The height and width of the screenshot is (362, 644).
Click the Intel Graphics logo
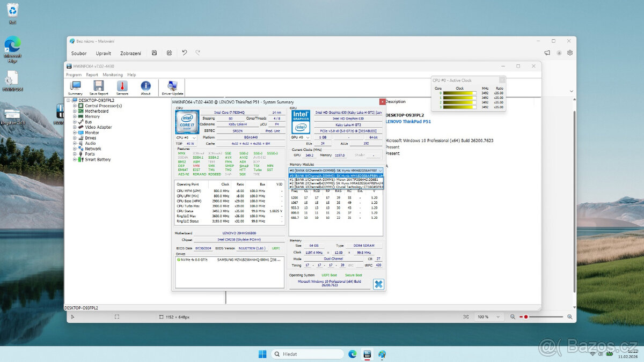tap(301, 122)
